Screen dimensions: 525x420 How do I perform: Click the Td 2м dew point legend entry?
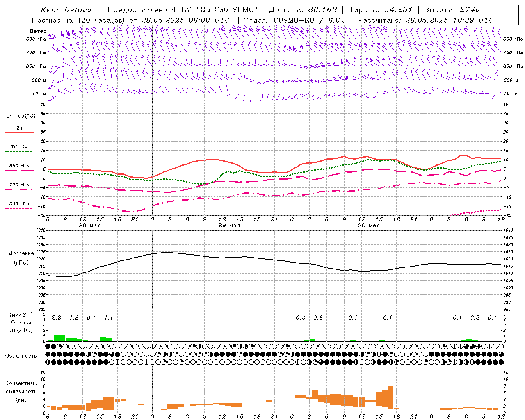19,147
